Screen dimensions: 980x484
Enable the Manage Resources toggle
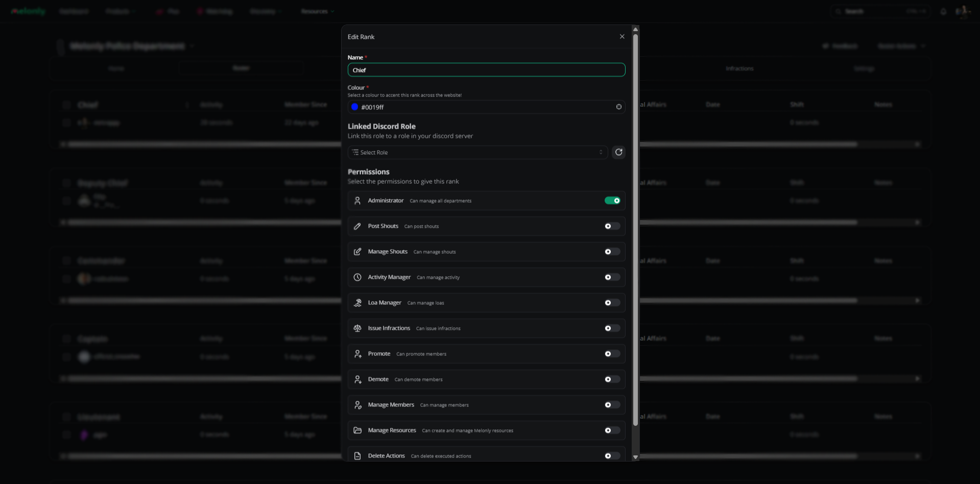pos(612,430)
